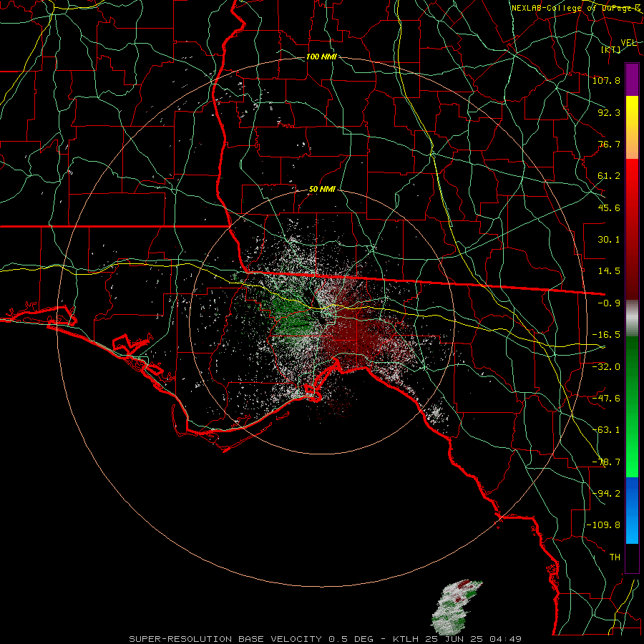Screen dimensions: 644x644
Task: Click the NEXLAB-College of DuPage credit text
Action: [576, 8]
